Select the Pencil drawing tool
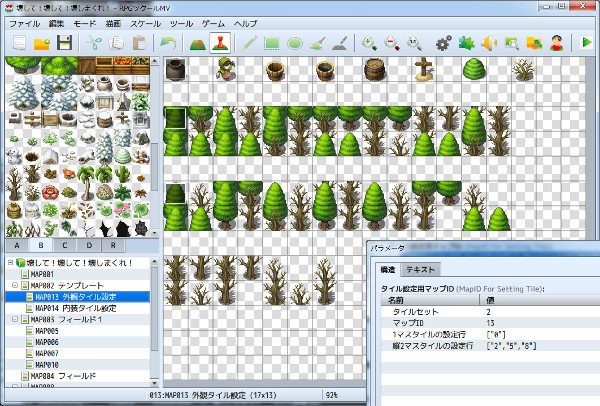This screenshot has height=406, width=600. 249,43
